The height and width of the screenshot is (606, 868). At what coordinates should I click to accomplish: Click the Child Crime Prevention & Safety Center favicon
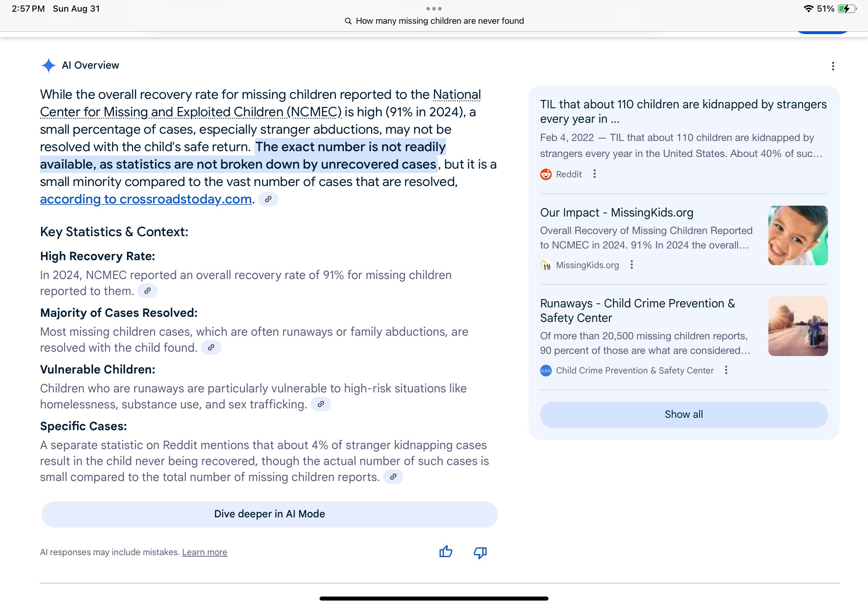[546, 371]
